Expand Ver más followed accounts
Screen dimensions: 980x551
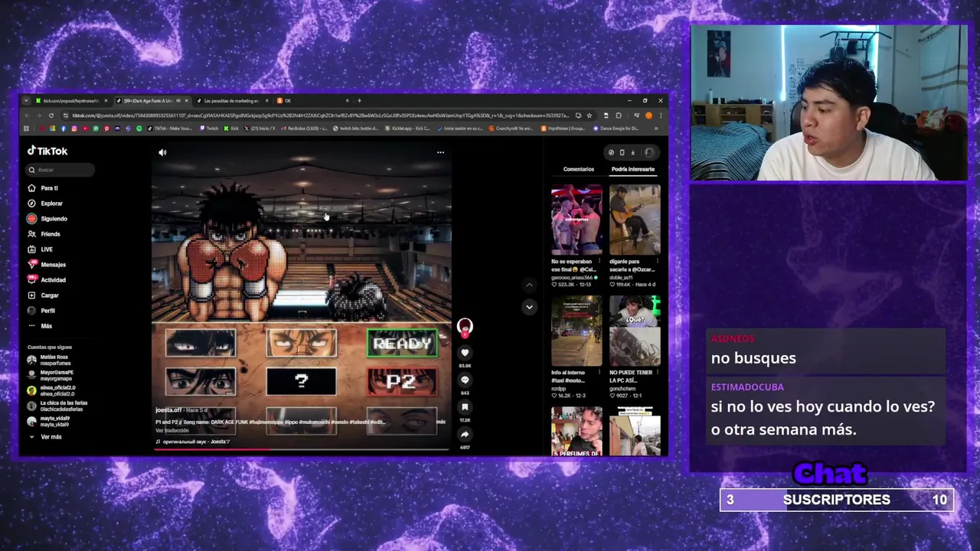coord(46,436)
